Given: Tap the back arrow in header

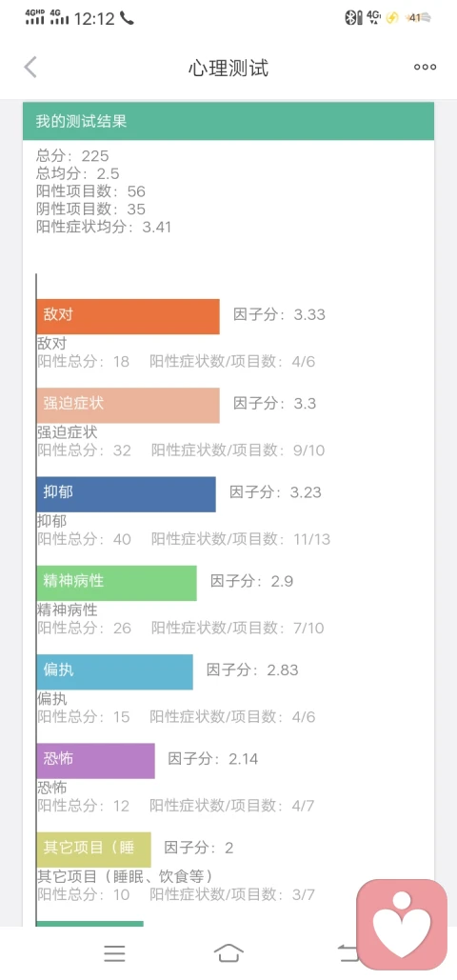Looking at the screenshot, I should point(30,67).
